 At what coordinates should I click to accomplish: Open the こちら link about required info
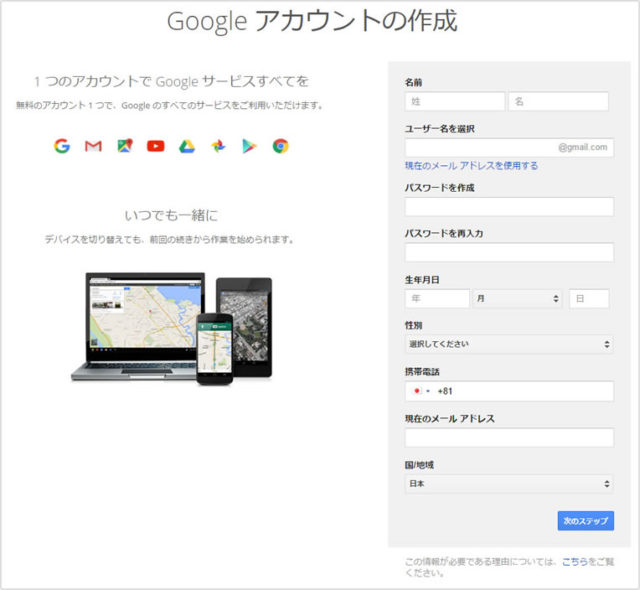574,562
